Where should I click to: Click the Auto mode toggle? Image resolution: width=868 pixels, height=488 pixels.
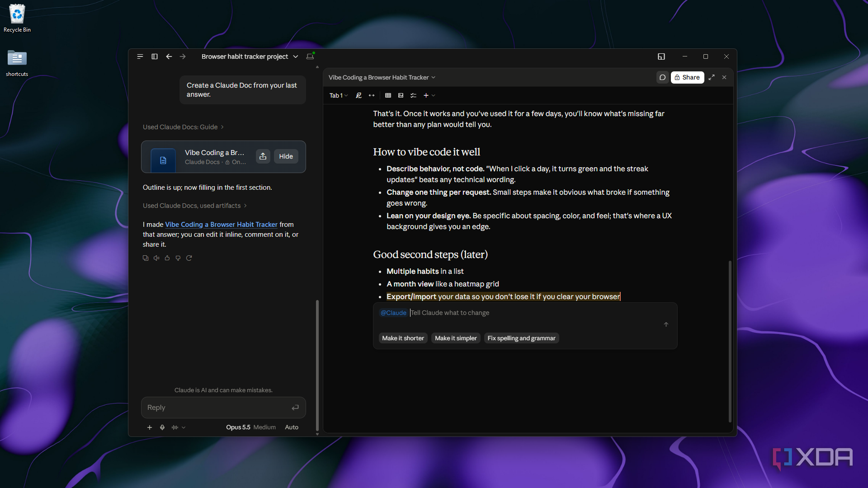[x=292, y=427]
